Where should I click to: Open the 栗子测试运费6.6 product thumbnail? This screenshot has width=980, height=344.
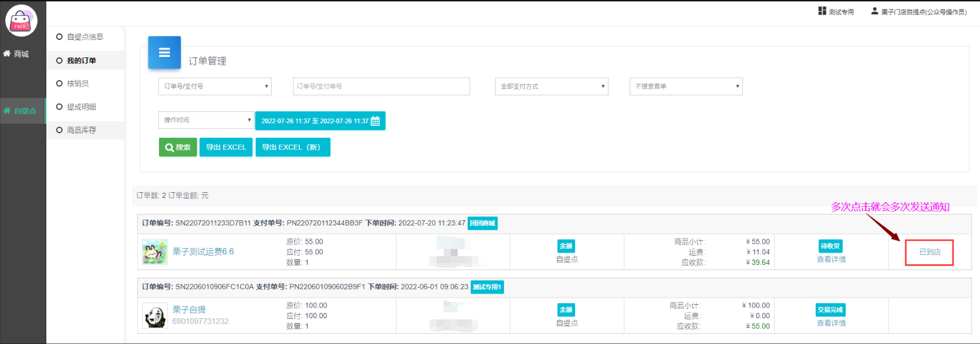click(155, 252)
